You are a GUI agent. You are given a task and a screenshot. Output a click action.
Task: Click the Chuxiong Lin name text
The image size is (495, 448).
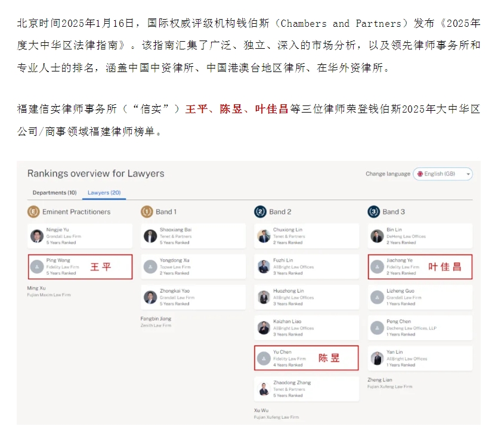click(287, 230)
